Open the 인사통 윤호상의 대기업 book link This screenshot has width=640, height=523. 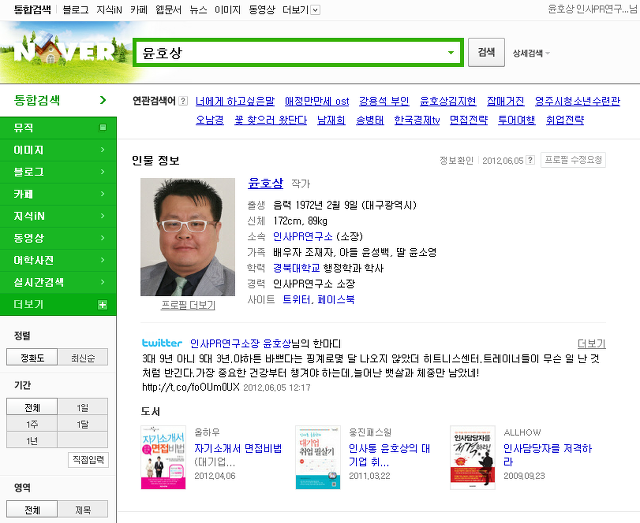coord(389,455)
